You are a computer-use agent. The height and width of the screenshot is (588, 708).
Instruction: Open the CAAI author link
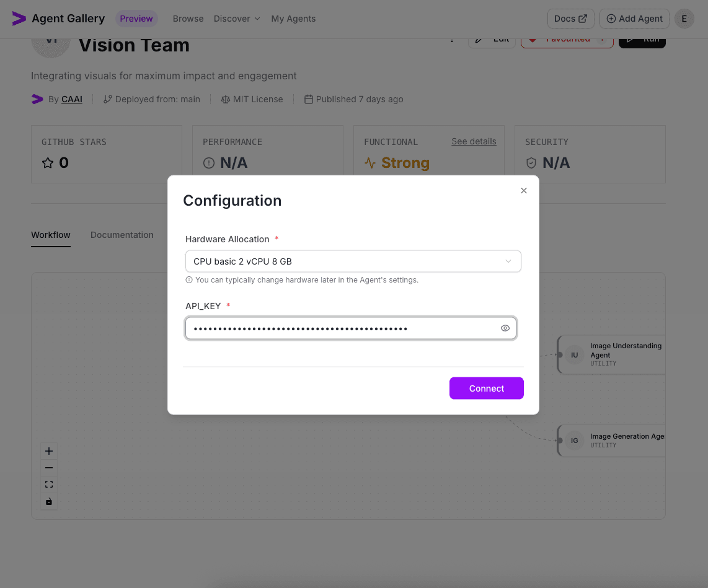pos(72,99)
